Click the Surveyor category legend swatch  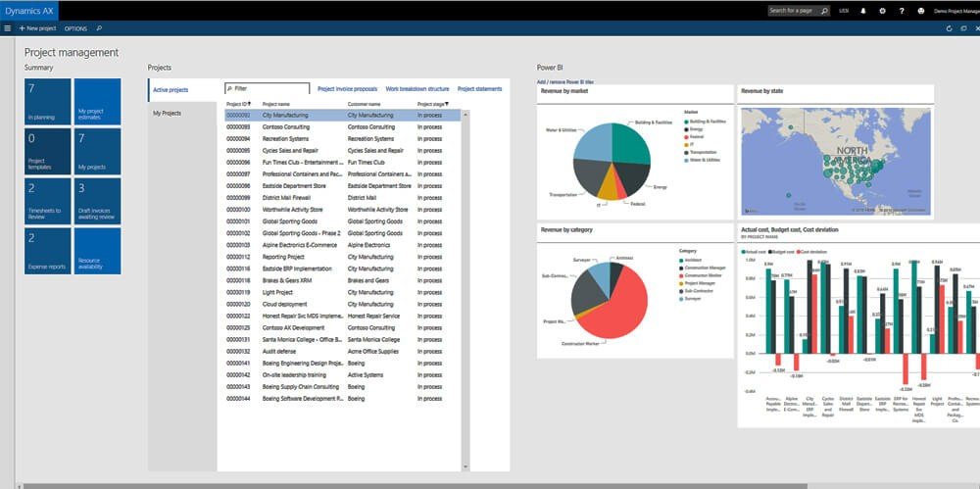[x=681, y=299]
